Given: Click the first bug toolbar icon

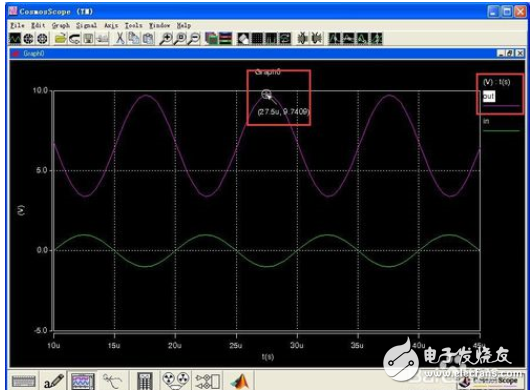Looking at the screenshot, I should (302, 39).
